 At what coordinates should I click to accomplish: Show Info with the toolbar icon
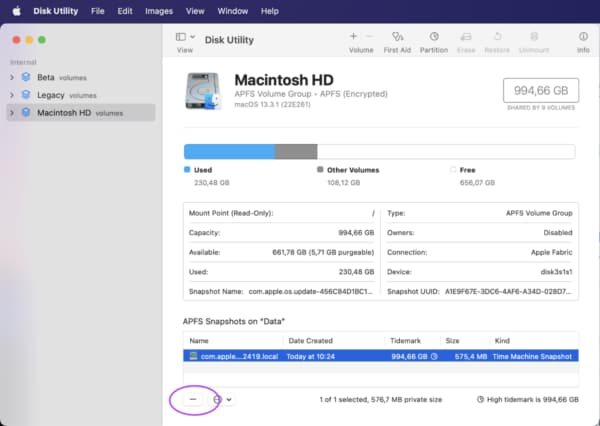[583, 36]
